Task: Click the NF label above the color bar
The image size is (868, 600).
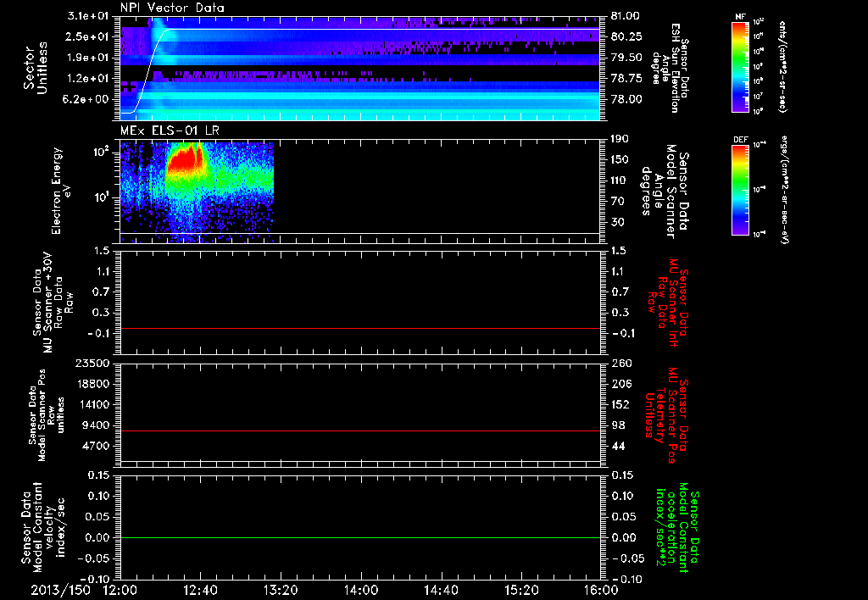Action: [x=740, y=17]
